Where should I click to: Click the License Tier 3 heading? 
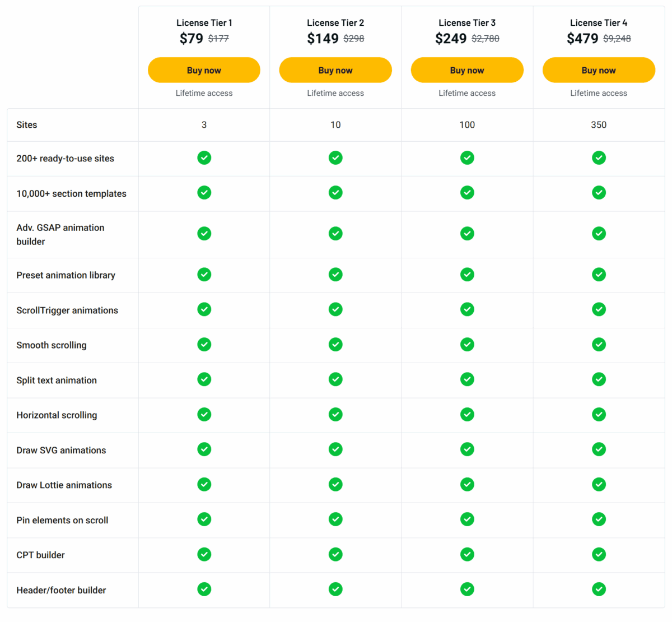467,23
